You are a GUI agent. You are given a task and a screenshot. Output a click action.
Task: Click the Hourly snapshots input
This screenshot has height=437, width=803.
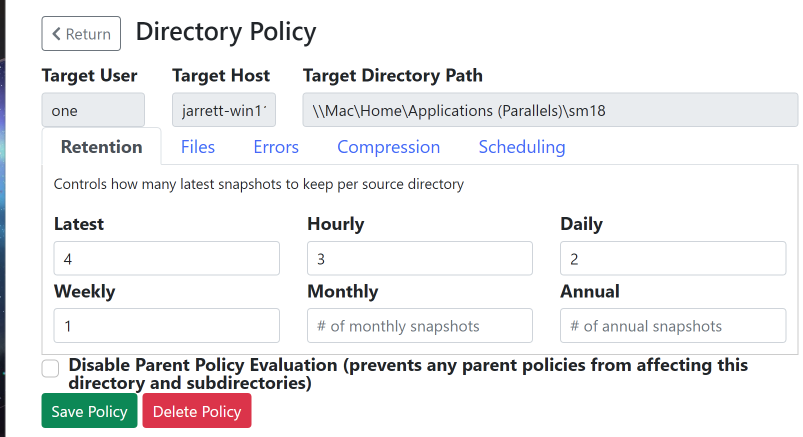coord(420,258)
